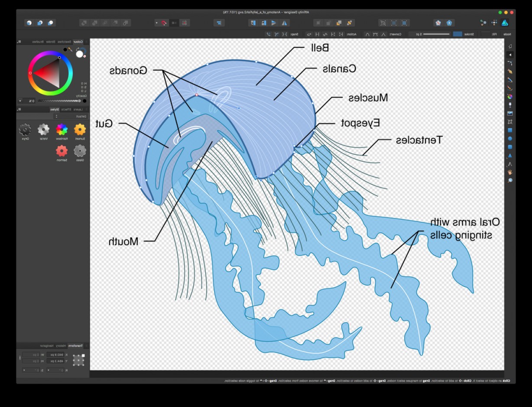Select the Transparency glass tool

[510, 104]
